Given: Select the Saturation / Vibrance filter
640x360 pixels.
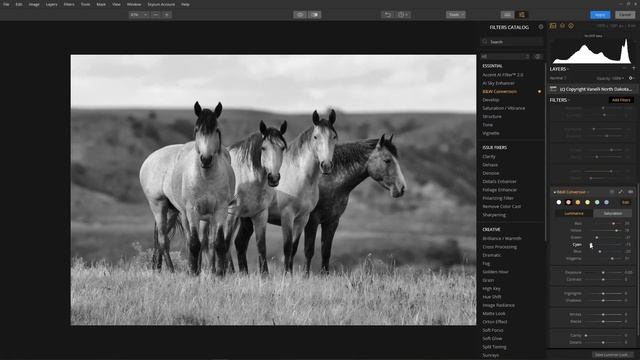Looking at the screenshot, I should (504, 108).
